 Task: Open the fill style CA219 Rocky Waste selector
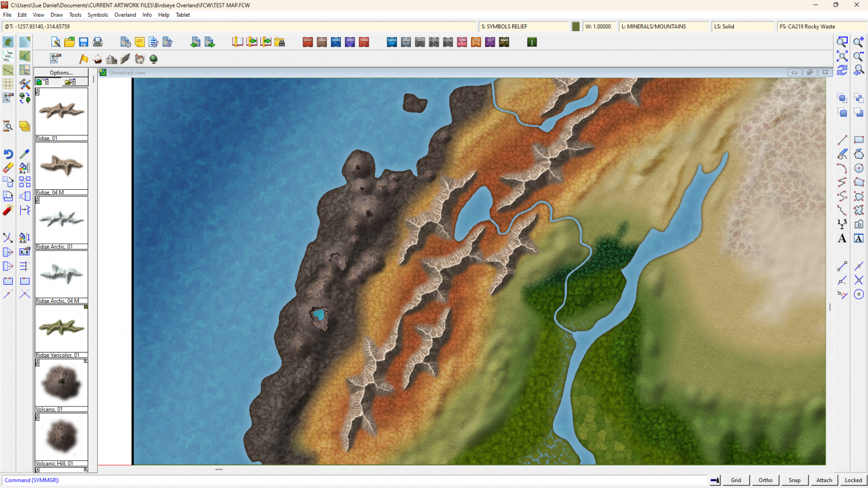pos(821,27)
